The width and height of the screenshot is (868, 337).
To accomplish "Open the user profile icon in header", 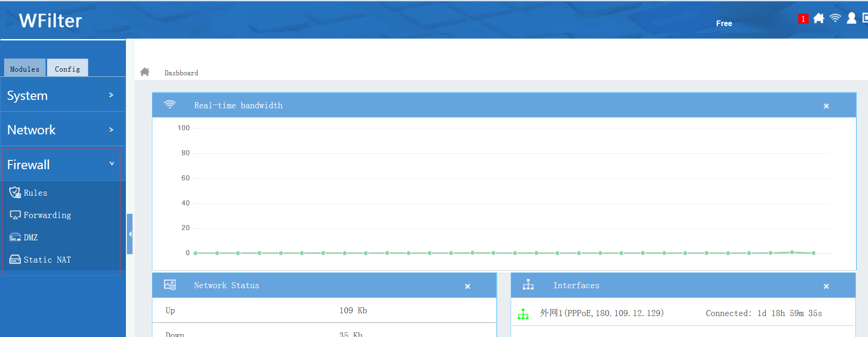I will pos(851,18).
